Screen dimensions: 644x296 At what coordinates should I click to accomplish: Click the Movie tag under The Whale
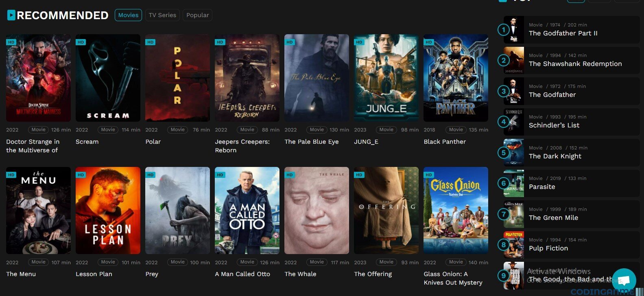[x=317, y=262]
